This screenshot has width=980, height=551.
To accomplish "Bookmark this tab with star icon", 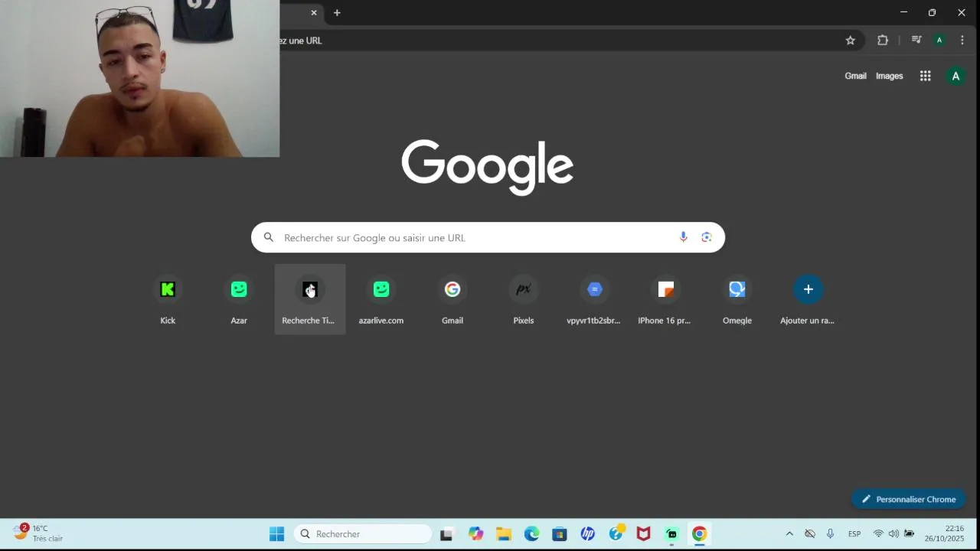I will pyautogui.click(x=850, y=41).
